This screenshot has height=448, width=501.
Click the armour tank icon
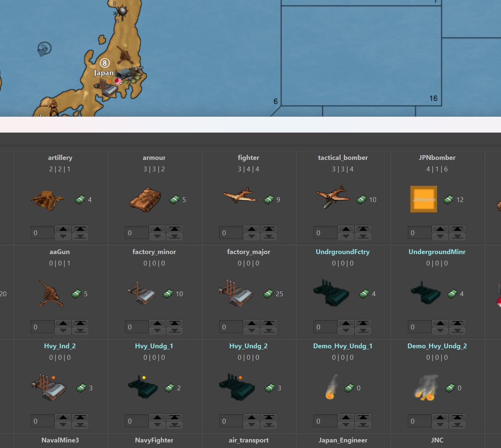(x=145, y=199)
